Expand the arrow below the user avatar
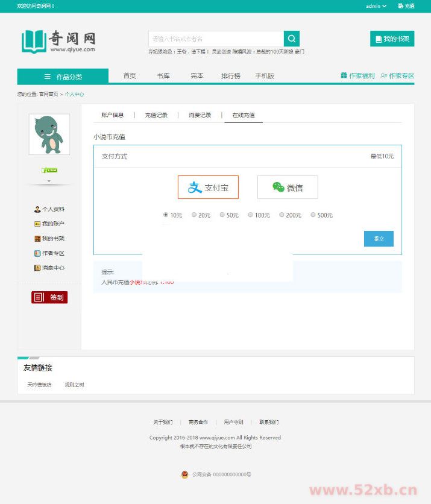Image resolution: width=431 pixels, height=504 pixels. [49, 181]
